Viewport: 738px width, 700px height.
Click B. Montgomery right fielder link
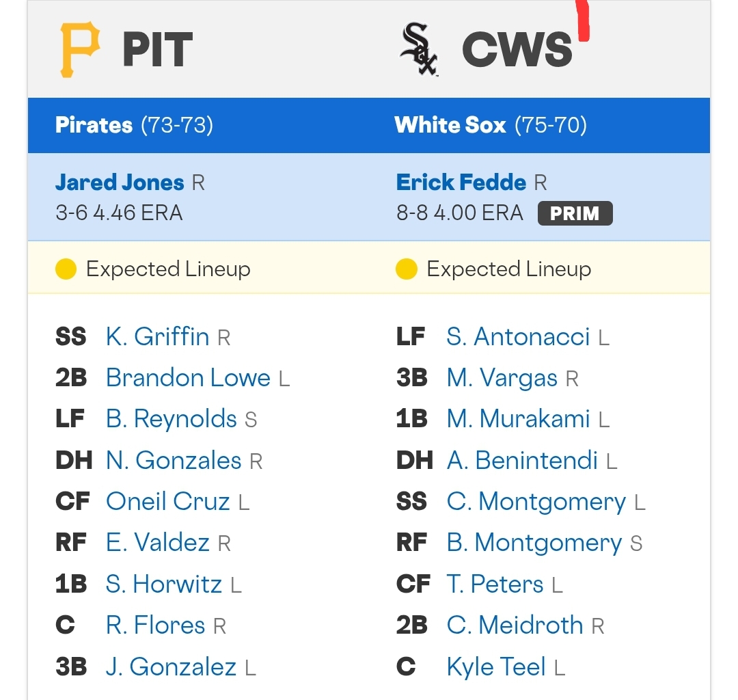pos(534,542)
